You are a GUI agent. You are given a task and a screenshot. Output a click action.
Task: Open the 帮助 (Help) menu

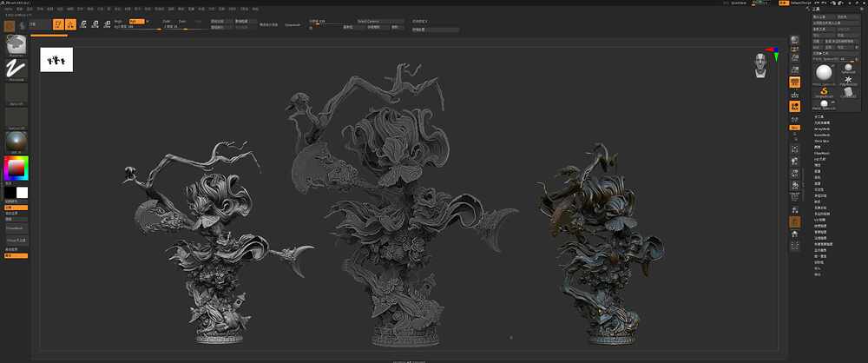254,10
